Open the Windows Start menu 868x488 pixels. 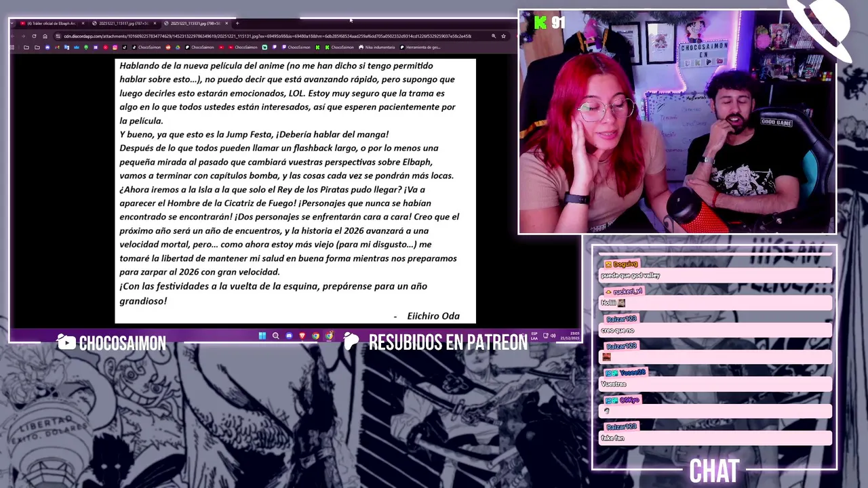tap(262, 335)
